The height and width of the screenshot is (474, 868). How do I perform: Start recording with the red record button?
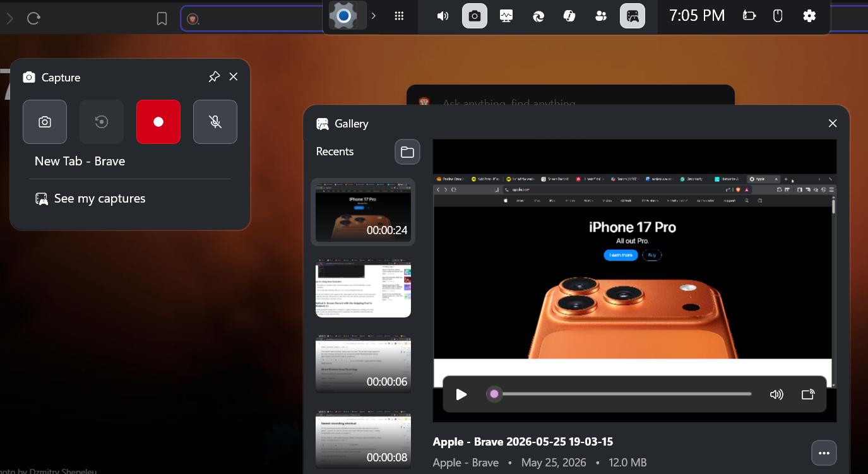pos(158,122)
